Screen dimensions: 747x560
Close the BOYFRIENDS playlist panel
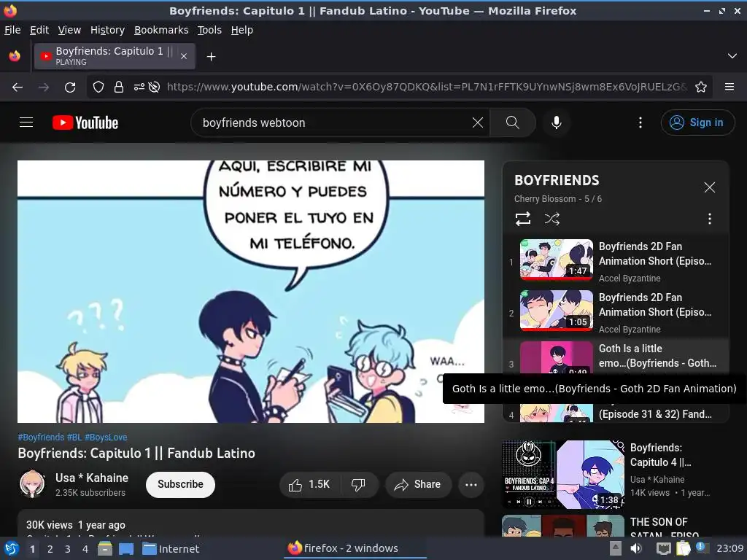click(709, 187)
